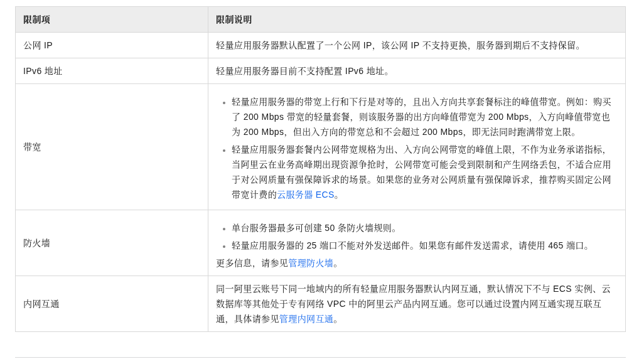Click the 公网 IP restriction description text
Screen dimensions: 634x364
pos(399,45)
